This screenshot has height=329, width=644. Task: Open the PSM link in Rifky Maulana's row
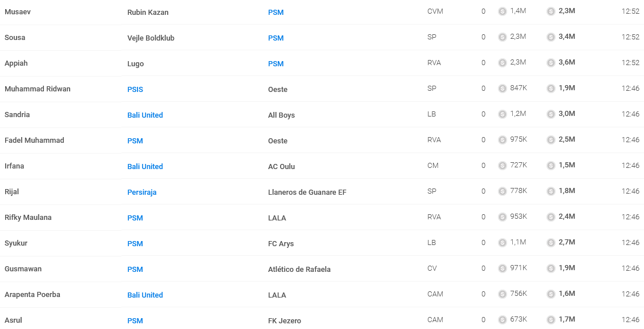coord(135,218)
